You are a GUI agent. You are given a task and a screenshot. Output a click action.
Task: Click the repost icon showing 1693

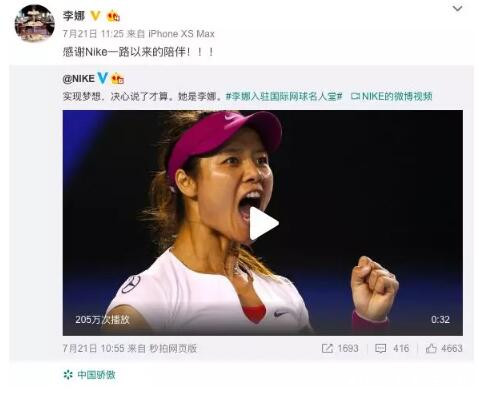[x=327, y=349]
